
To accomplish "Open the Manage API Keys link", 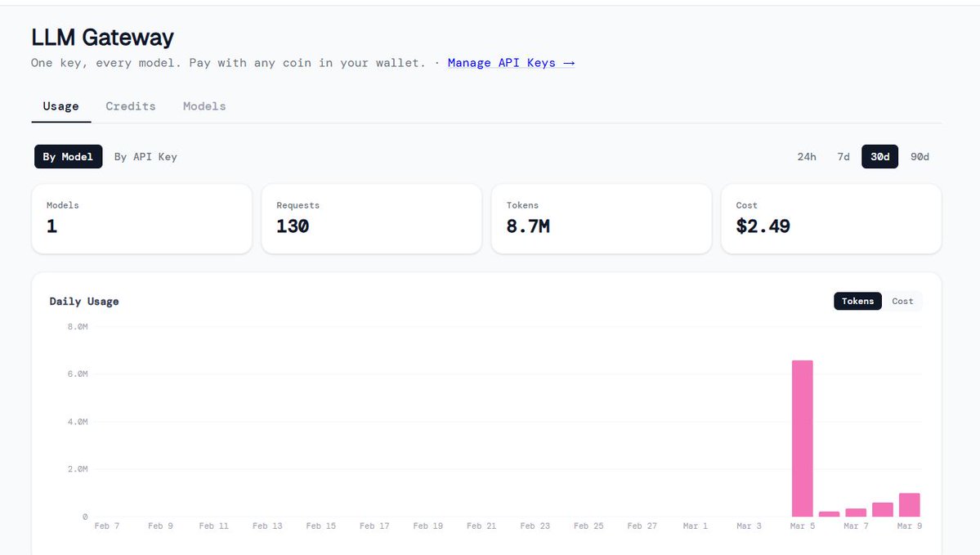I will (501, 62).
